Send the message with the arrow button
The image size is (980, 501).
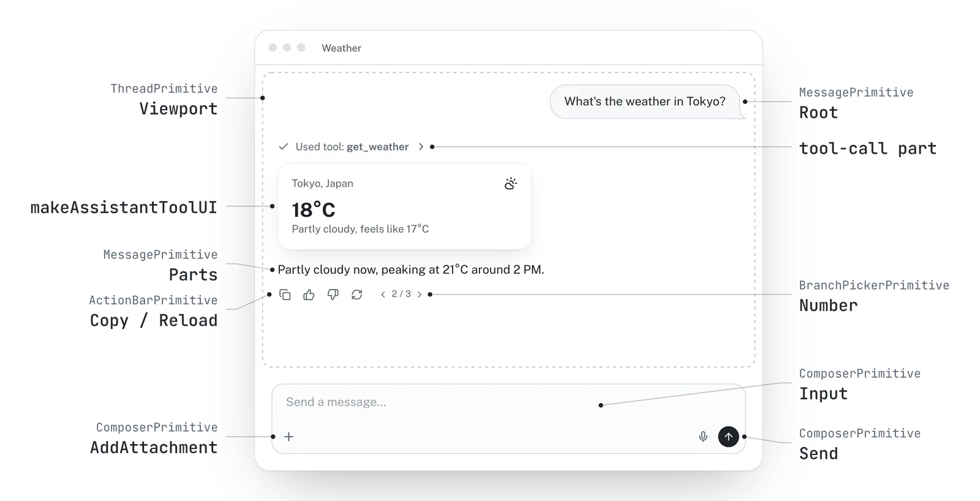tap(728, 437)
